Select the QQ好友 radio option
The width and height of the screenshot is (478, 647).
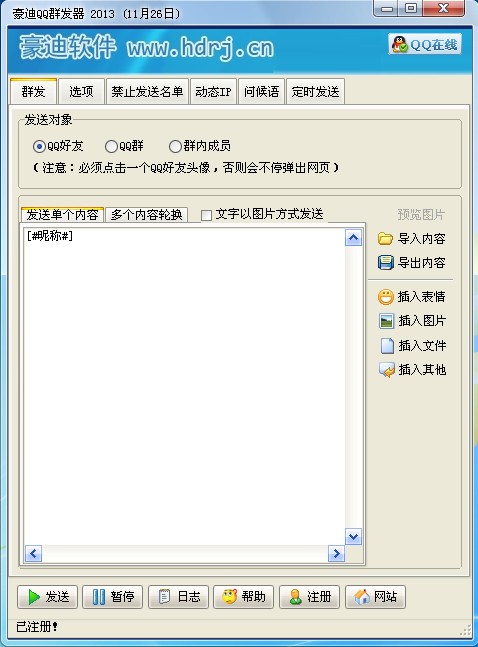click(x=39, y=146)
